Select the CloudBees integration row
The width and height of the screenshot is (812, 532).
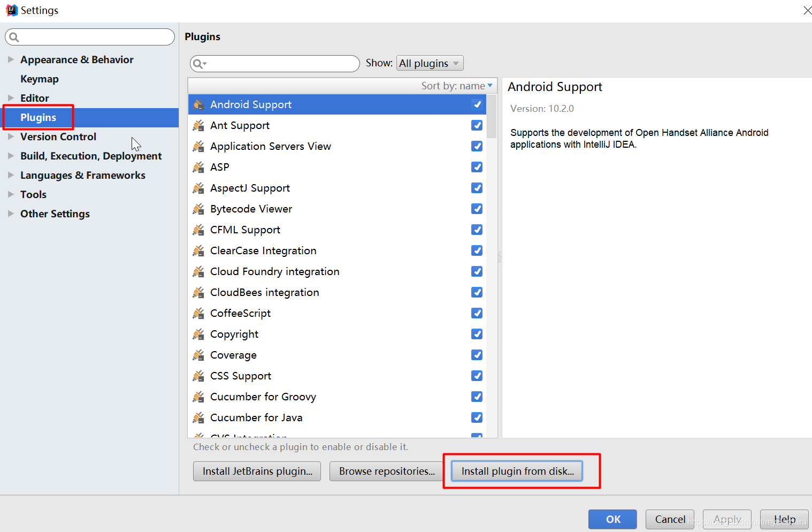(337, 292)
